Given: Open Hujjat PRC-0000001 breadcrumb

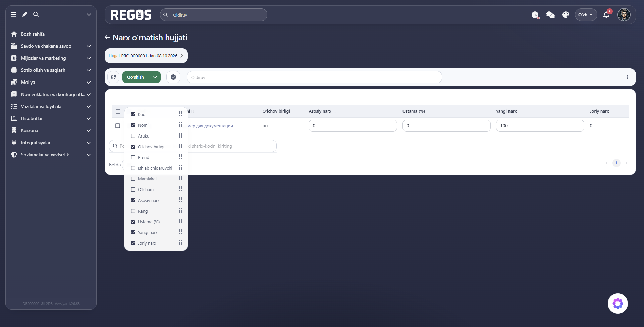Looking at the screenshot, I should [146, 56].
